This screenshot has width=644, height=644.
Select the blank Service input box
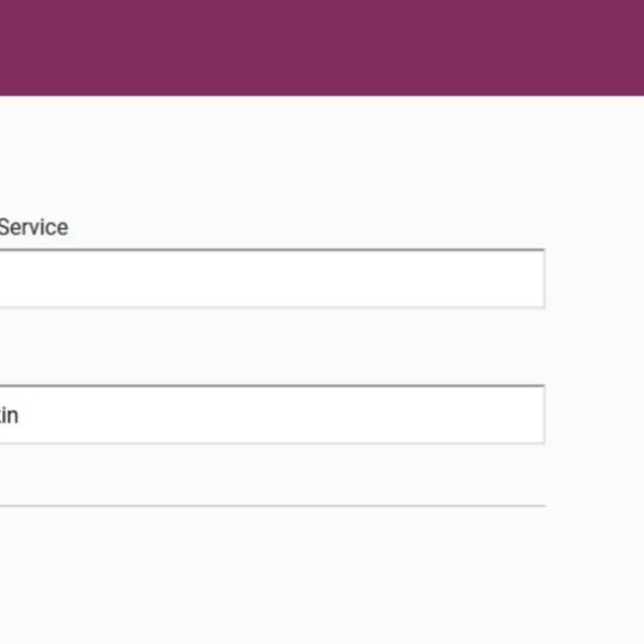pyautogui.click(x=272, y=278)
